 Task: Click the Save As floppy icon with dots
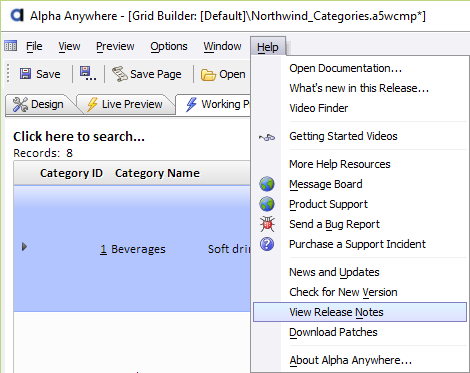click(88, 73)
